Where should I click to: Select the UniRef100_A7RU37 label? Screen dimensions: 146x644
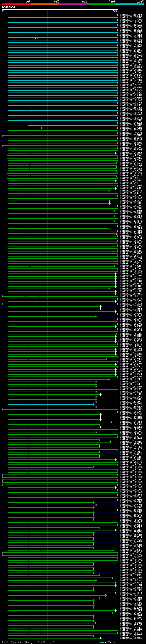point(131,130)
